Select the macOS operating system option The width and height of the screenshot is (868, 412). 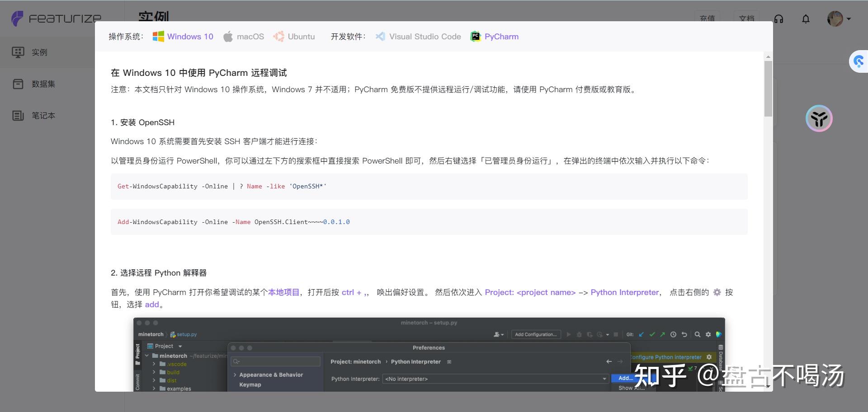point(244,37)
